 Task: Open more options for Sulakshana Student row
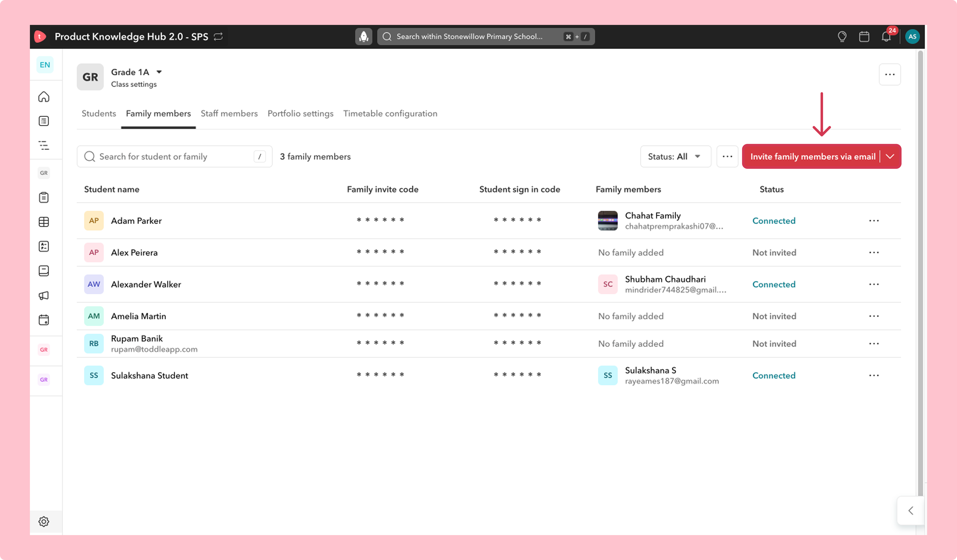click(874, 375)
